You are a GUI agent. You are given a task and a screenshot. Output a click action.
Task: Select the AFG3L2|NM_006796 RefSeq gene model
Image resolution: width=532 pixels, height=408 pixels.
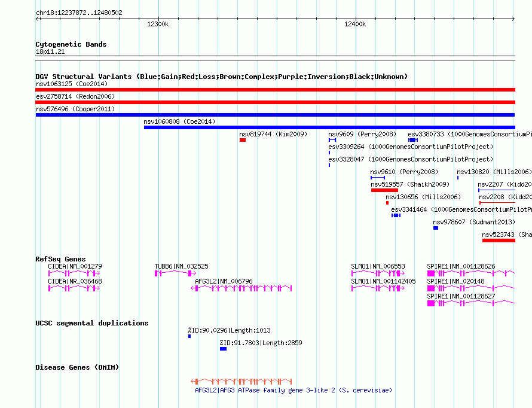(241, 288)
